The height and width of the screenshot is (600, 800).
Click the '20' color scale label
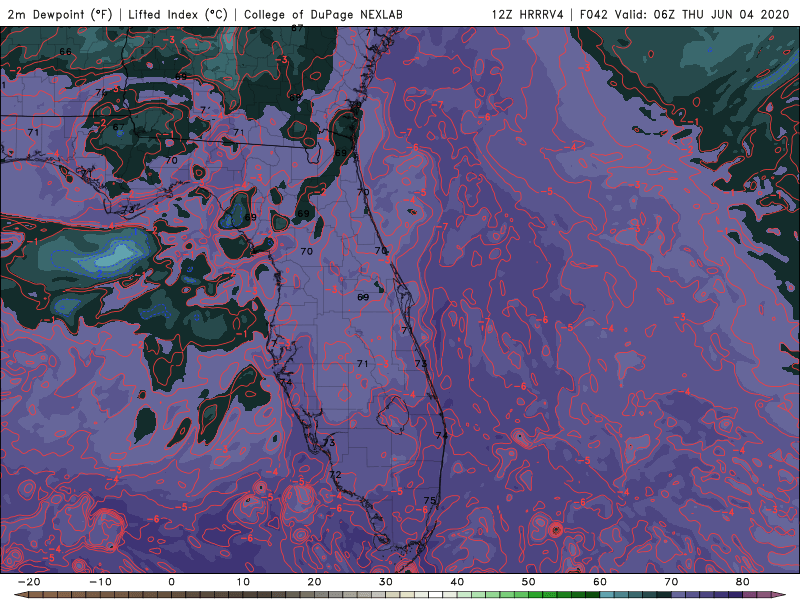[314, 582]
